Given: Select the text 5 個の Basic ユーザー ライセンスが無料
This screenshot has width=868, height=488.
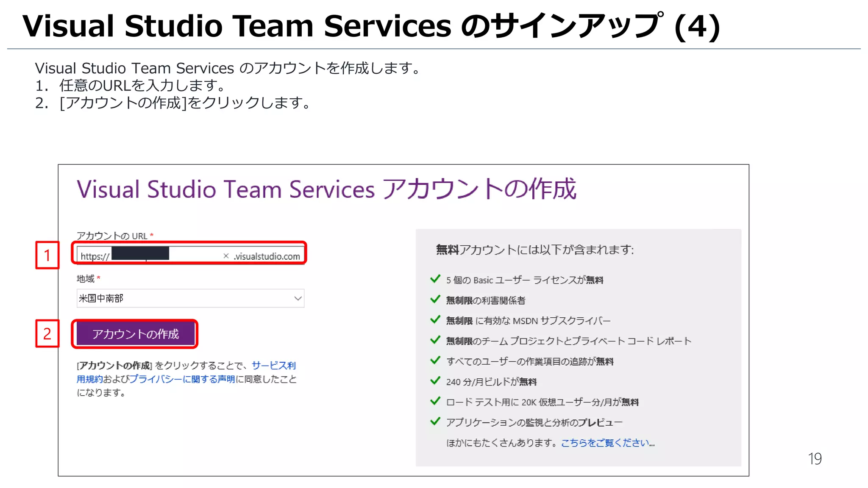Looking at the screenshot, I should [525, 280].
